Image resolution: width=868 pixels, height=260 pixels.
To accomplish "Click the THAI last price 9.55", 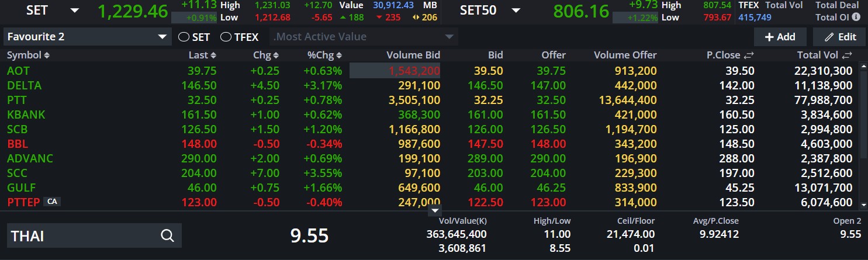I will point(310,236).
